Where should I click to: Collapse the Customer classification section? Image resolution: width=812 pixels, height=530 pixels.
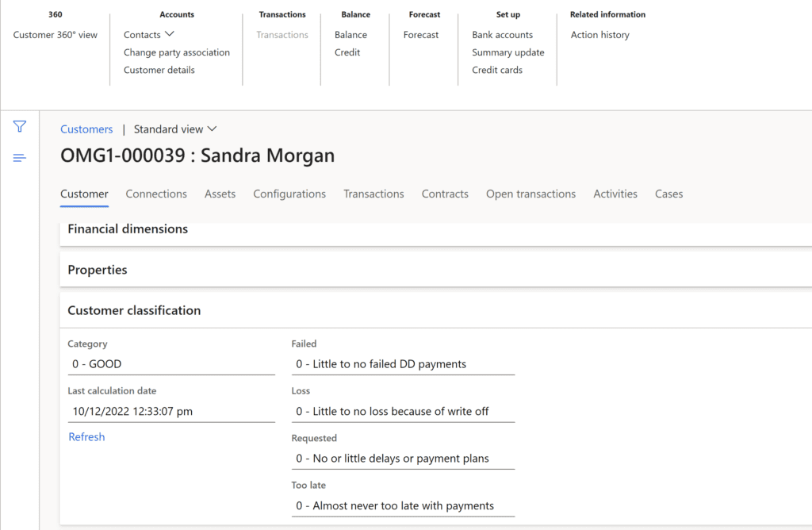coord(435,310)
